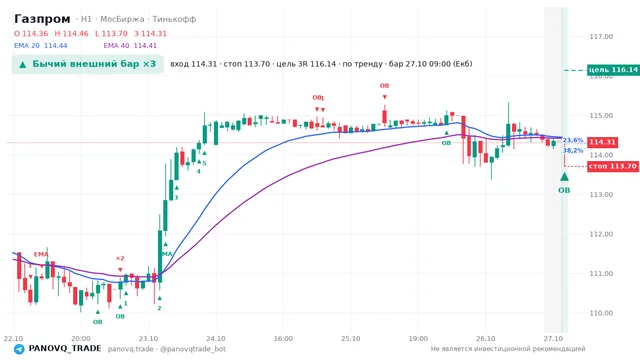The width and height of the screenshot is (640, 360).
Task: Click the вход 114.31 trade details line
Action: (x=321, y=64)
